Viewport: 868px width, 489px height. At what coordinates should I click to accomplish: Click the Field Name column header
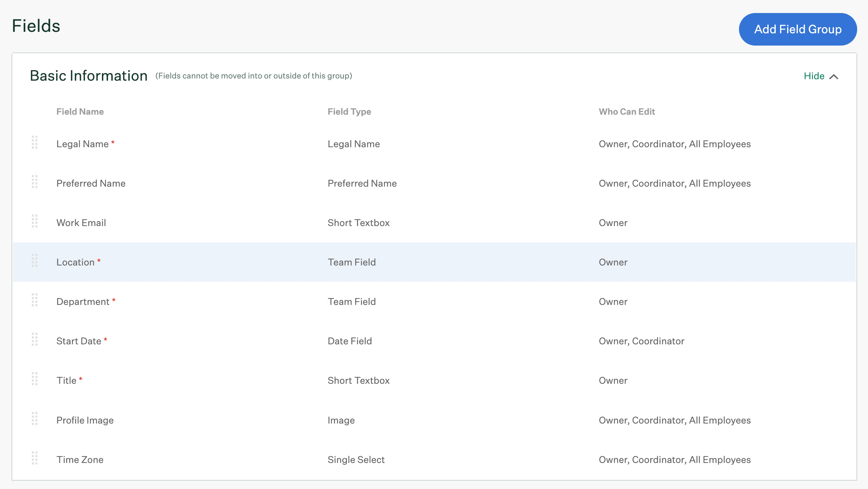(x=80, y=112)
